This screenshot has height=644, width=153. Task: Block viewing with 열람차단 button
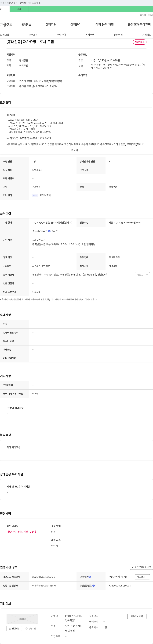click(31, 628)
